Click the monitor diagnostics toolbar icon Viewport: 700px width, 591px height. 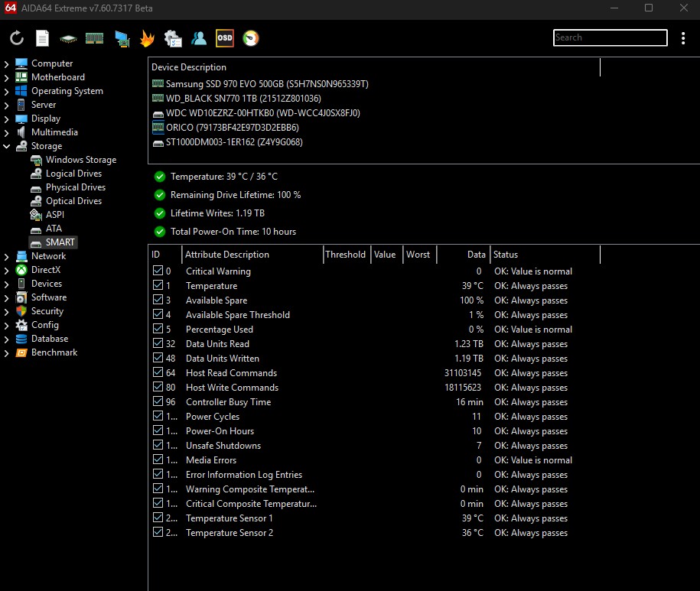coord(122,39)
